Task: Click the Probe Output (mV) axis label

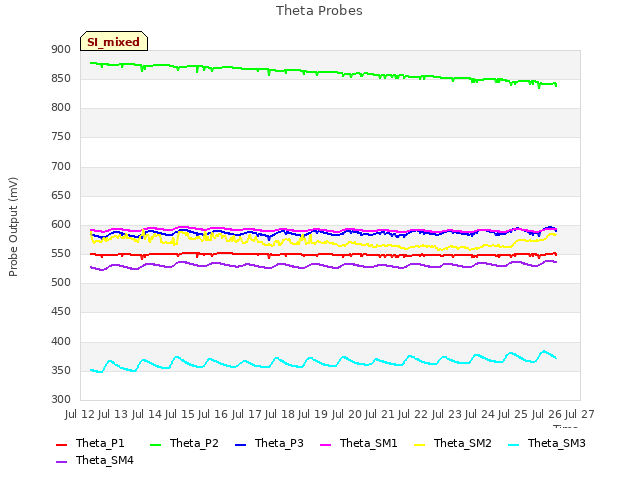Action: pos(13,227)
